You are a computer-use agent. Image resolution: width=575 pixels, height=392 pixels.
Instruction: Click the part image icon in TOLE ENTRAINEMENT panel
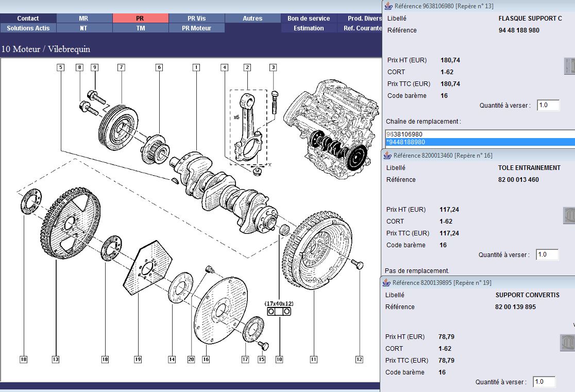tap(569, 215)
